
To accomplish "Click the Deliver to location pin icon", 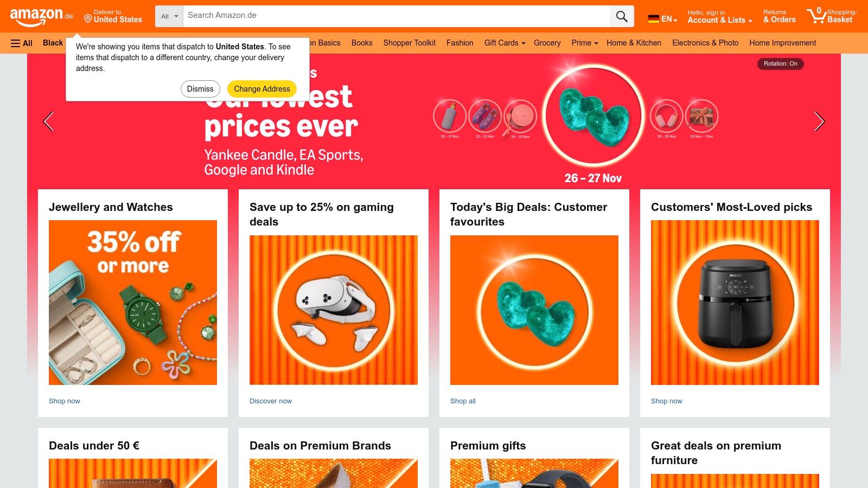I will point(88,19).
